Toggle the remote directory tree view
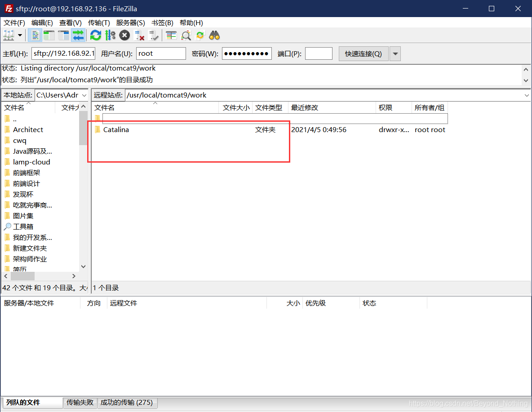This screenshot has height=412, width=532. pos(63,35)
